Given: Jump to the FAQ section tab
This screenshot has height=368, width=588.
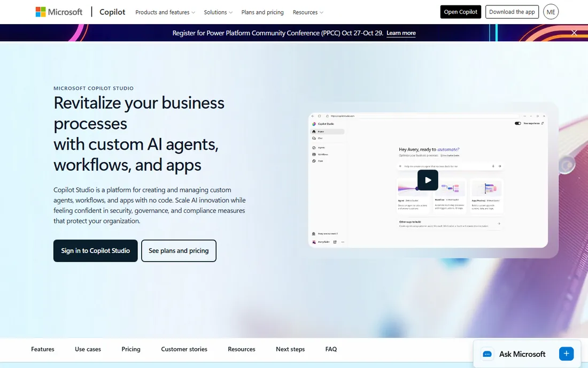Looking at the screenshot, I should (x=331, y=349).
